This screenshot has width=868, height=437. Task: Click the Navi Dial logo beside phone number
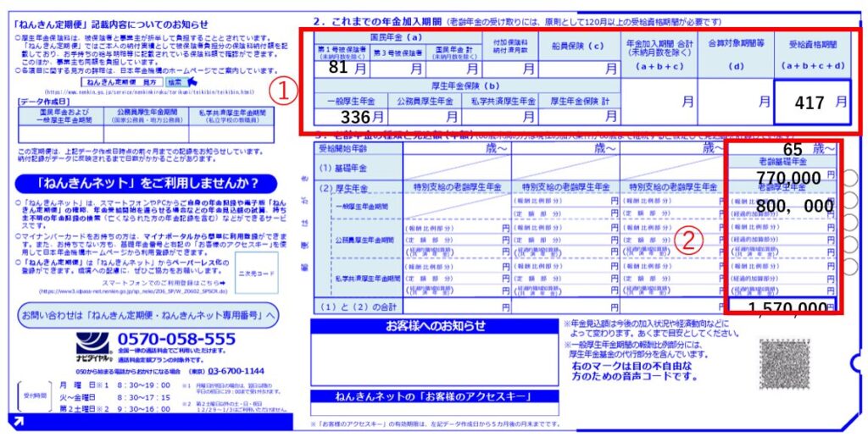pos(94,346)
